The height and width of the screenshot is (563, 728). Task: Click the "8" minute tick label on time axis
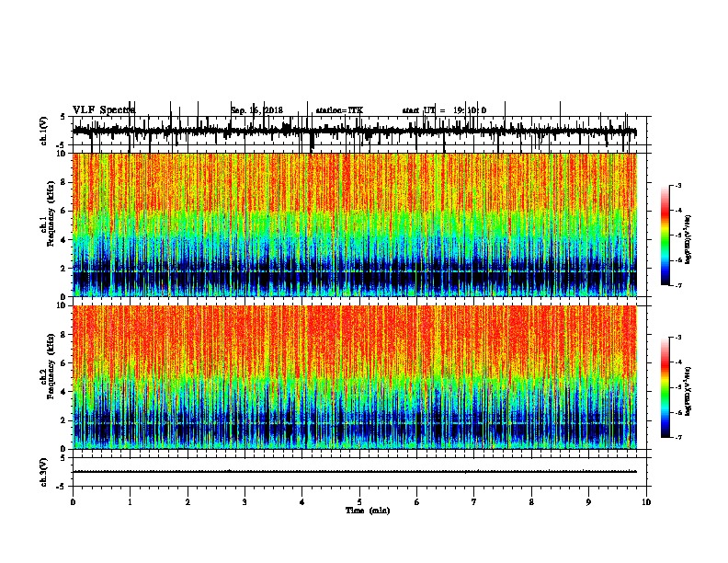[531, 502]
